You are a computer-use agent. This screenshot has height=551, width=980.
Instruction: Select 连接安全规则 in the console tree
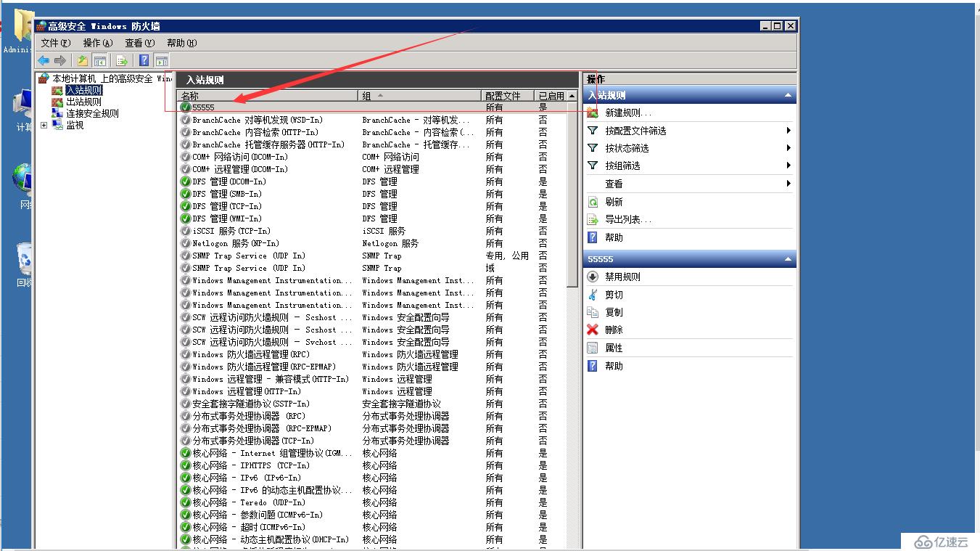click(92, 113)
